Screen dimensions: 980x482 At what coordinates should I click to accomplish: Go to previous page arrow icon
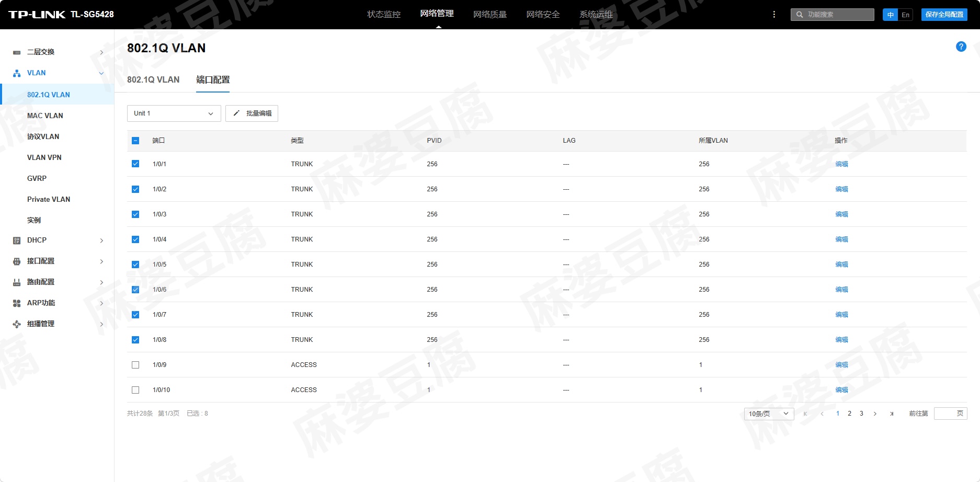[x=822, y=414]
